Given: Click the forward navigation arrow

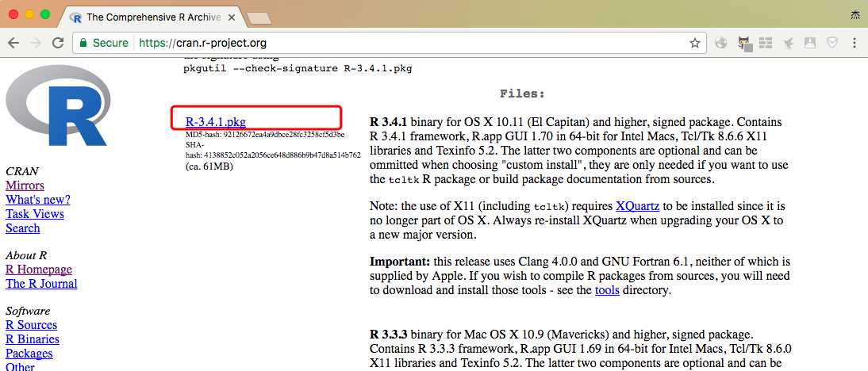Looking at the screenshot, I should pos(36,43).
